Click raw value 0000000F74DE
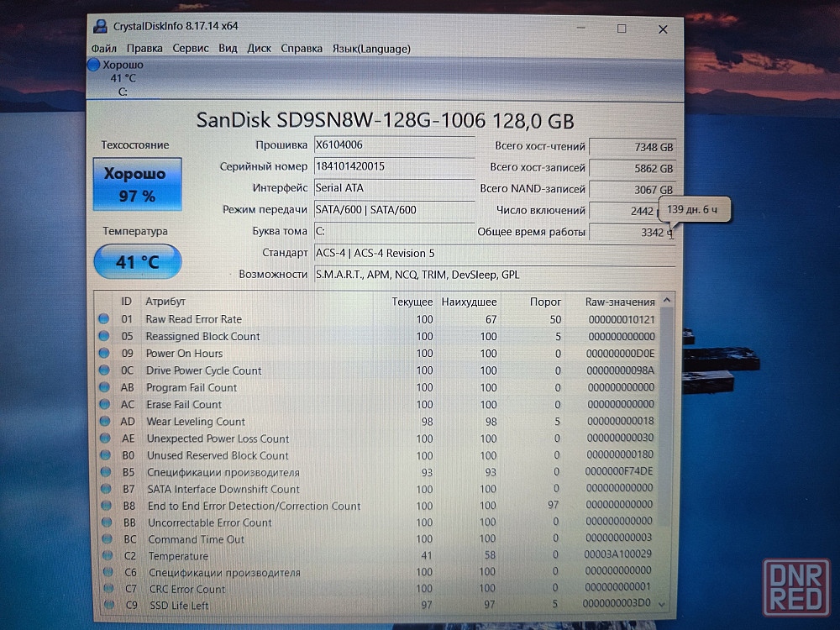 619,471
